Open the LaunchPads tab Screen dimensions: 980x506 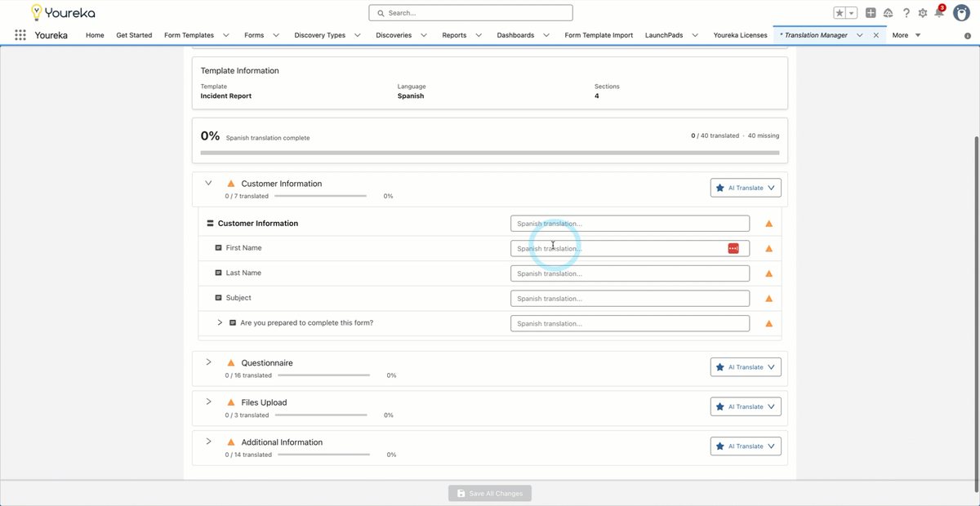pyautogui.click(x=664, y=35)
